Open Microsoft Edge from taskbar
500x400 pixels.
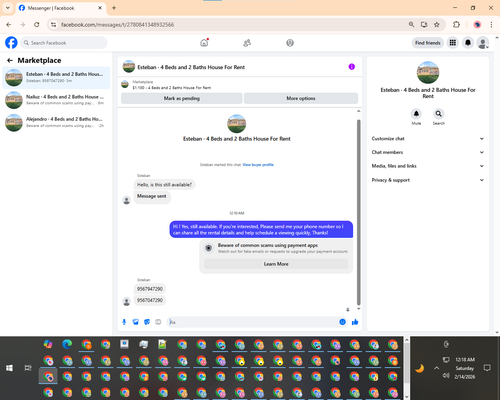pyautogui.click(x=67, y=344)
